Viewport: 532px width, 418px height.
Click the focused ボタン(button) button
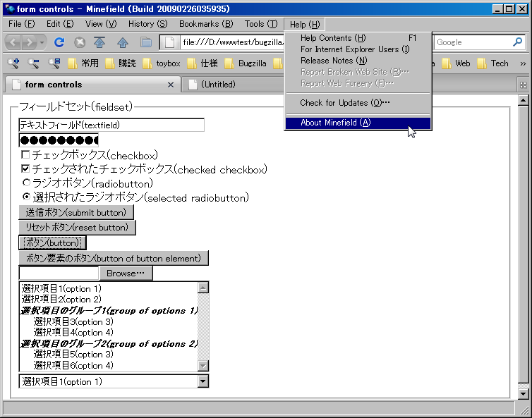pyautogui.click(x=52, y=242)
